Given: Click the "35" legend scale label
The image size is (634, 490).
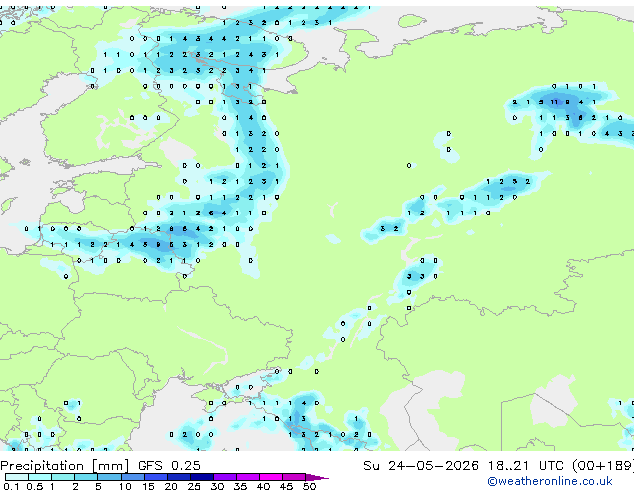Looking at the screenshot, I should tap(240, 486).
